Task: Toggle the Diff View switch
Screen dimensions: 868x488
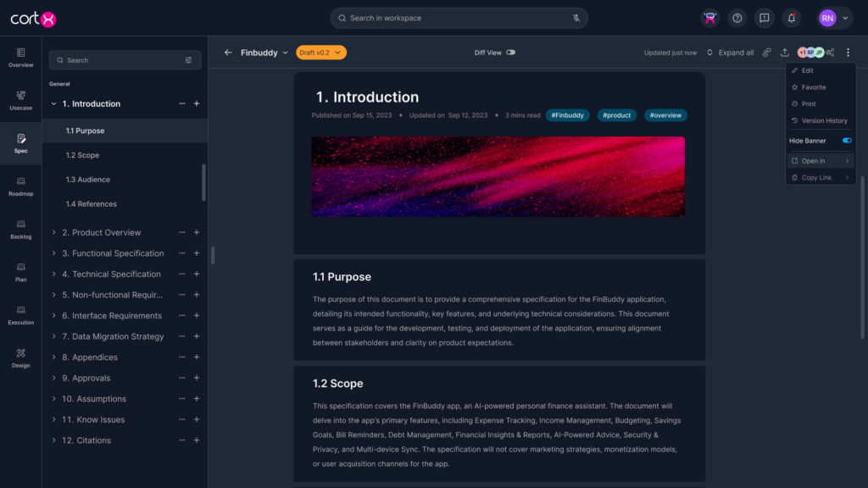Action: tap(510, 53)
